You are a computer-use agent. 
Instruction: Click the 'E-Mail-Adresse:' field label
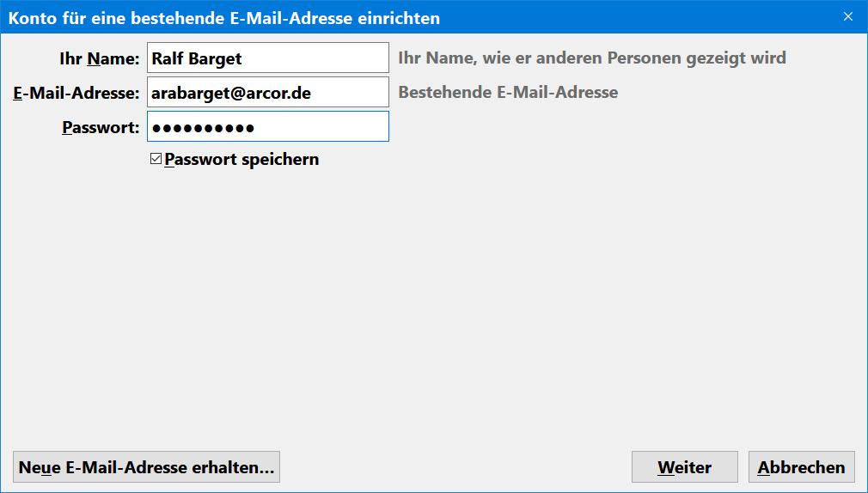point(76,93)
